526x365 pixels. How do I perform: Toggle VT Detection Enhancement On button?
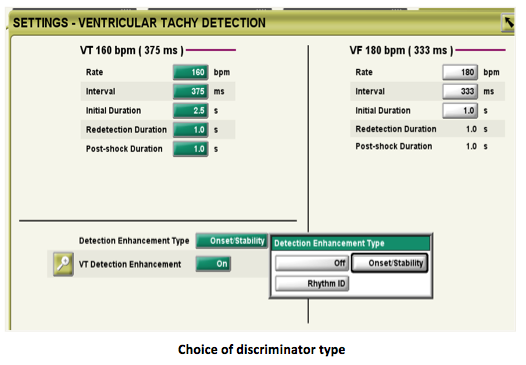click(x=213, y=264)
